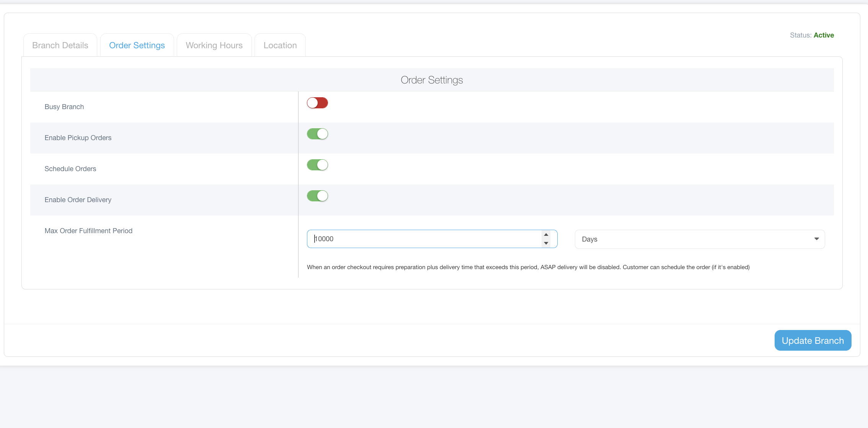Screen dimensions: 868x428
Task: Toggle off Schedule Orders switch
Action: 317,165
